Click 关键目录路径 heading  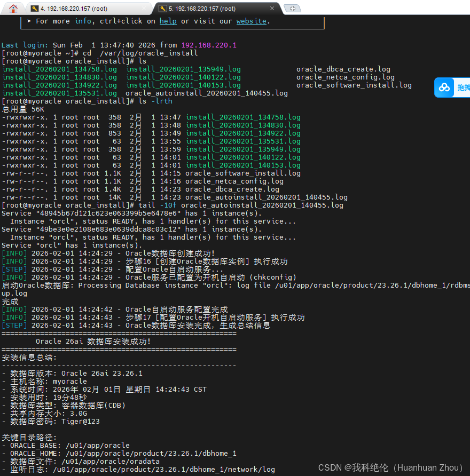[x=29, y=438]
